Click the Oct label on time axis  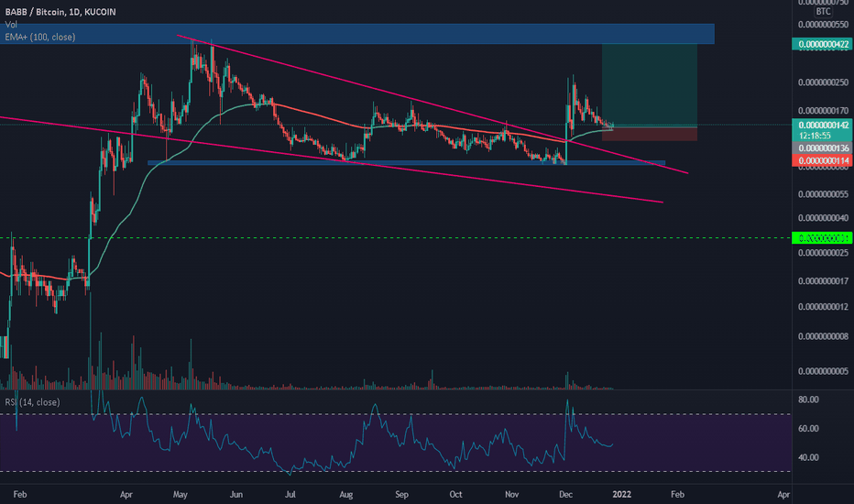click(456, 494)
